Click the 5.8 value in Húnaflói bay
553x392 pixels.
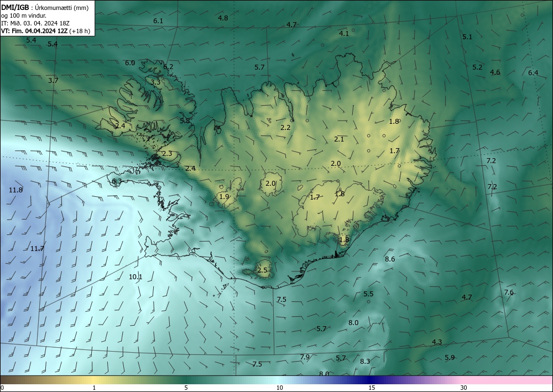point(185,121)
